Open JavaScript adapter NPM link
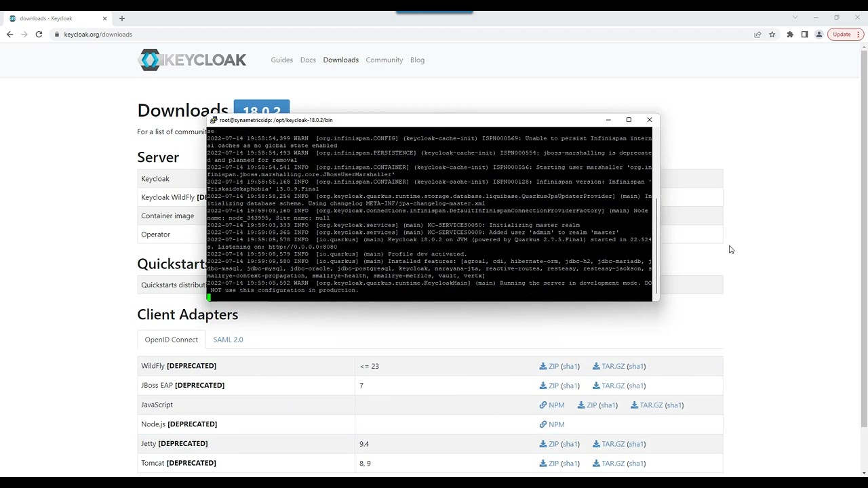The image size is (868, 488). 552,405
